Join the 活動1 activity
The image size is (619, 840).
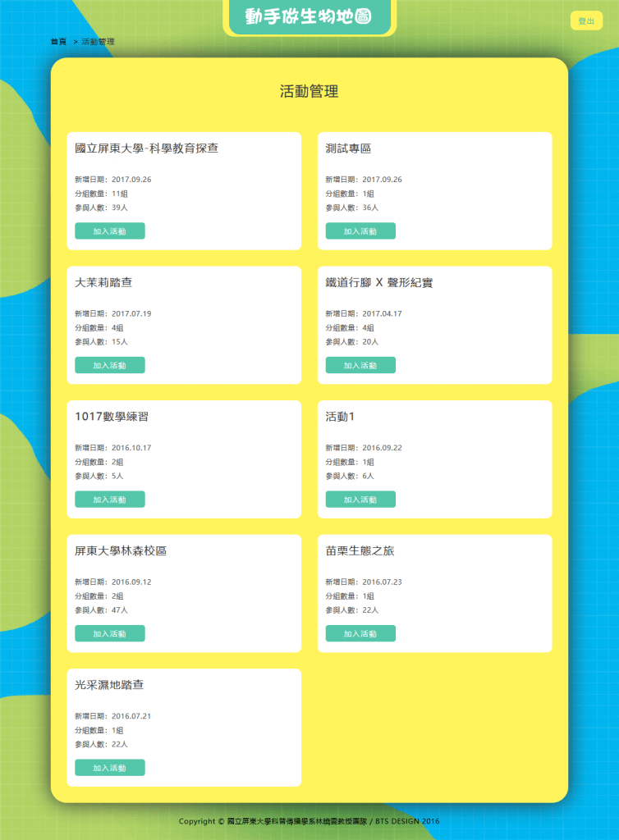[360, 500]
